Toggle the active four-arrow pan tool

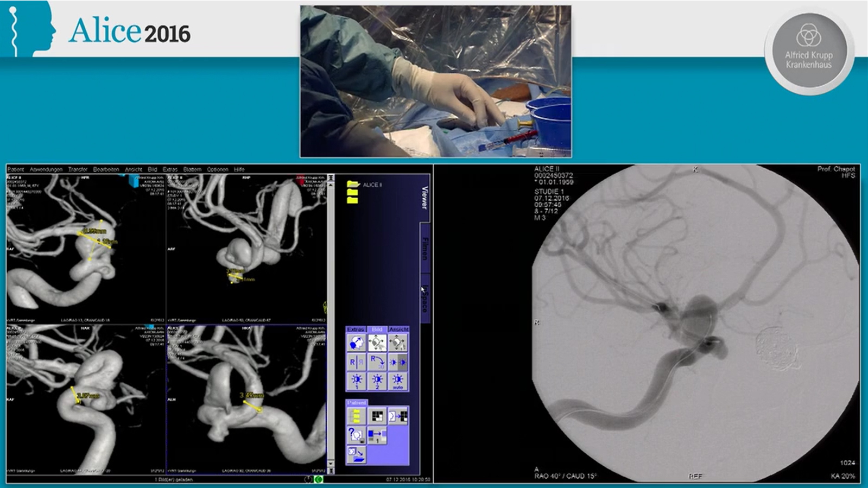pos(377,343)
